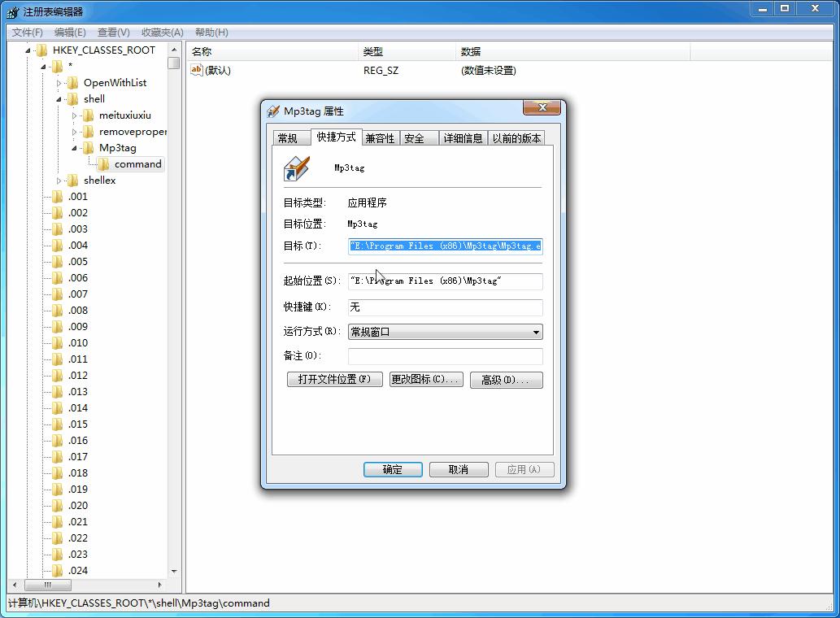This screenshot has height=618, width=840.
Task: Select the .015 registry key
Action: pos(78,424)
